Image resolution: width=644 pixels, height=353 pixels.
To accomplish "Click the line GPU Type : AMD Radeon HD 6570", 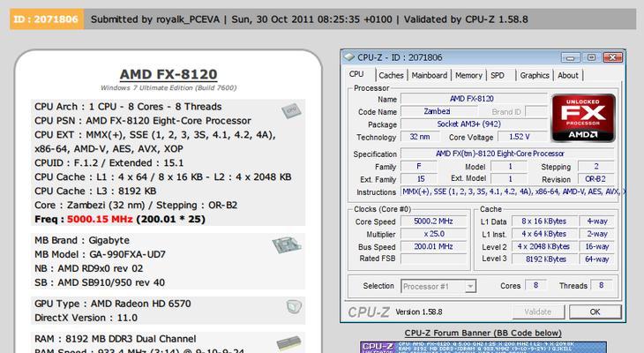I will (x=113, y=304).
